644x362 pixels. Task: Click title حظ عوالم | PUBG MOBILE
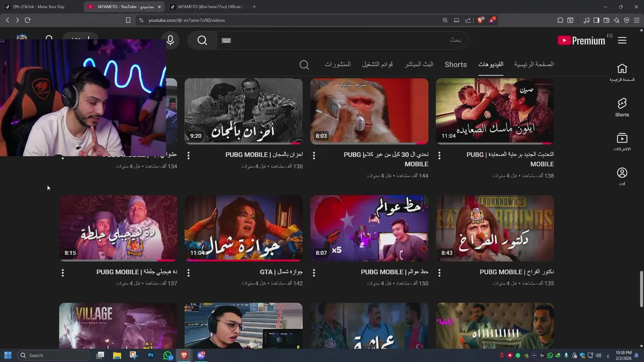(x=394, y=272)
